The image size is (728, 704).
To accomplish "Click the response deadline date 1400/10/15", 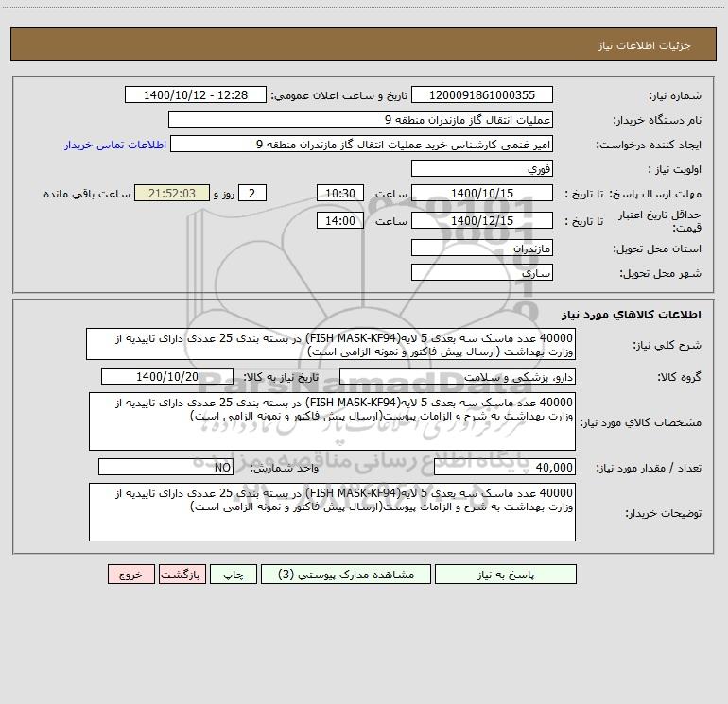I will coord(482,193).
